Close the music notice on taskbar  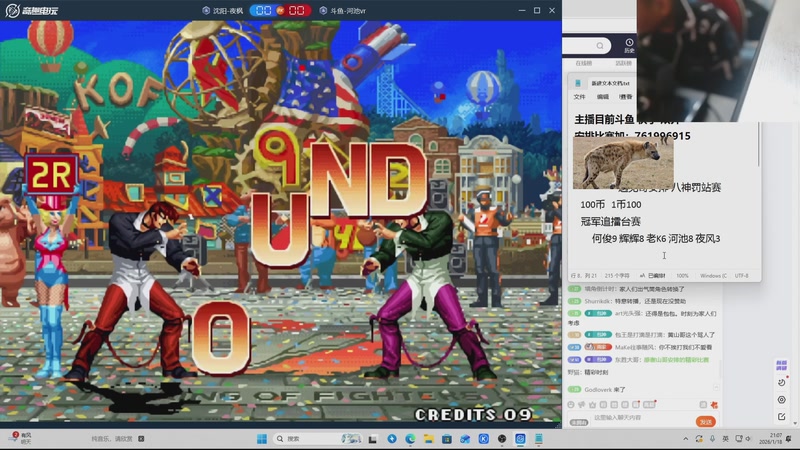point(141,438)
